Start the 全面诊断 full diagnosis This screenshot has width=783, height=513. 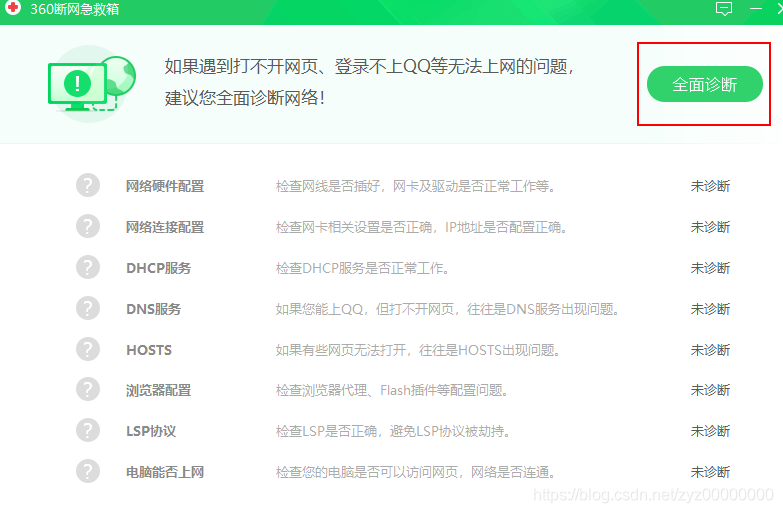[705, 84]
